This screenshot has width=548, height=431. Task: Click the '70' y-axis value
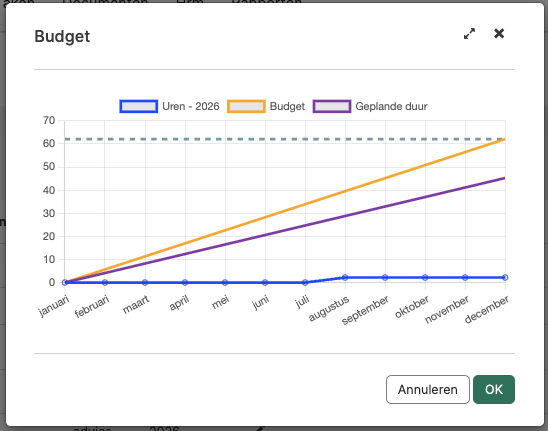coord(49,121)
